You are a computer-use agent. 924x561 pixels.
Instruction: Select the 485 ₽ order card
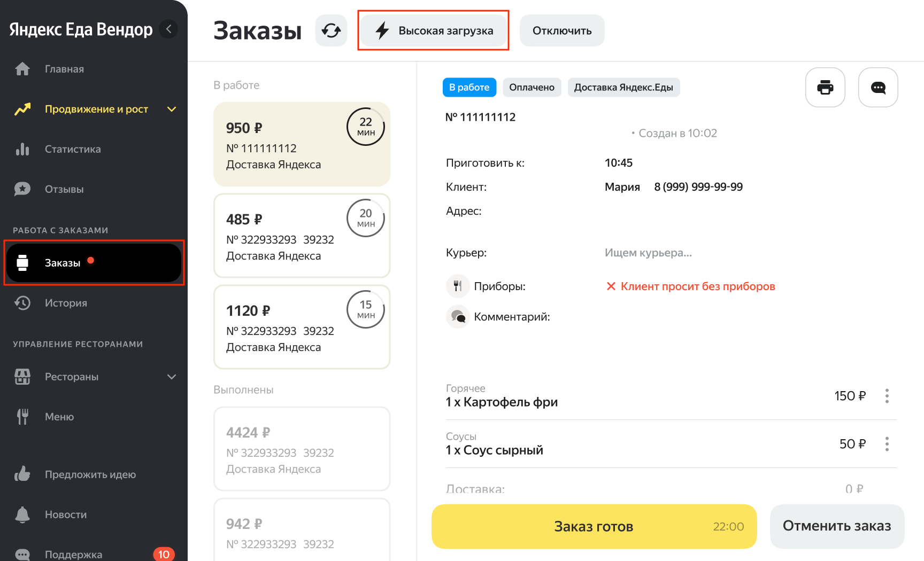click(x=302, y=236)
